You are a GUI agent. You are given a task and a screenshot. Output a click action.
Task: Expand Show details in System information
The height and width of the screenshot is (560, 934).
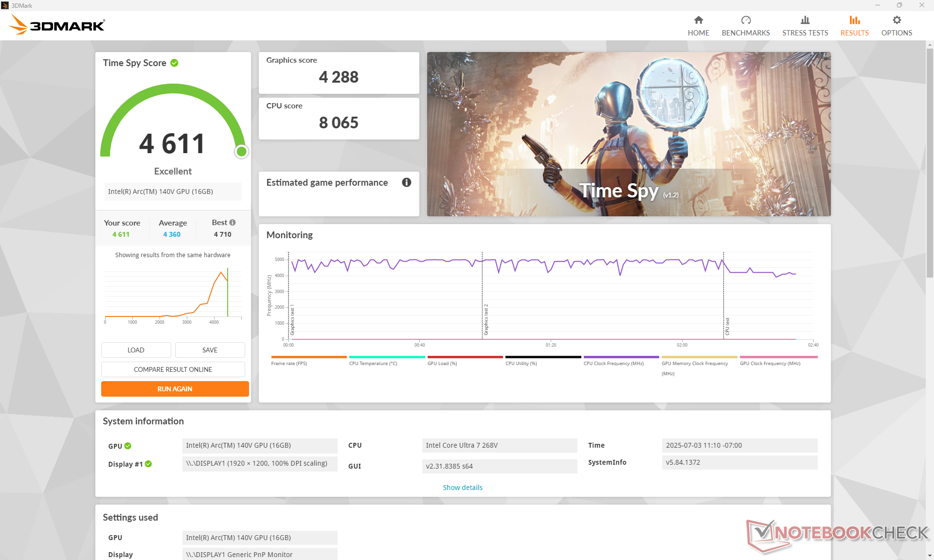click(x=462, y=488)
